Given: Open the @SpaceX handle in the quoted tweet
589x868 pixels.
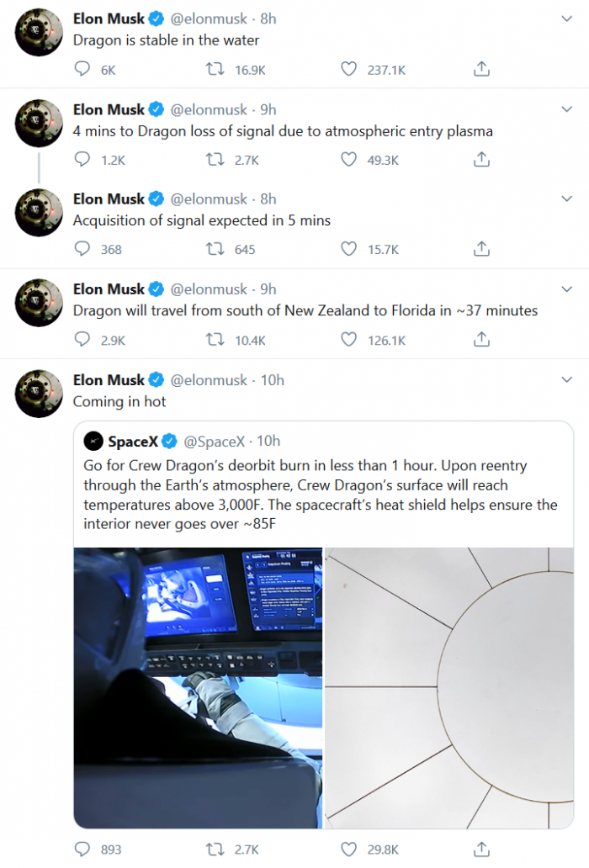Looking at the screenshot, I should pyautogui.click(x=215, y=441).
